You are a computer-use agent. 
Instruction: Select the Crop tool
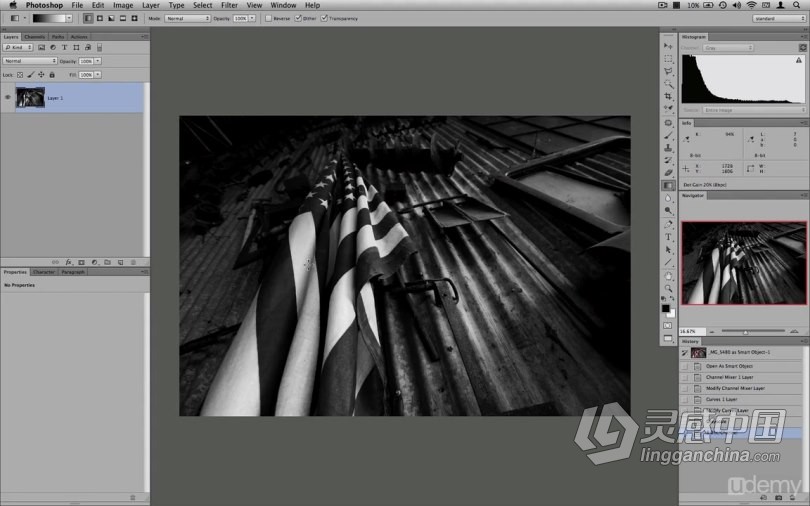(x=668, y=97)
